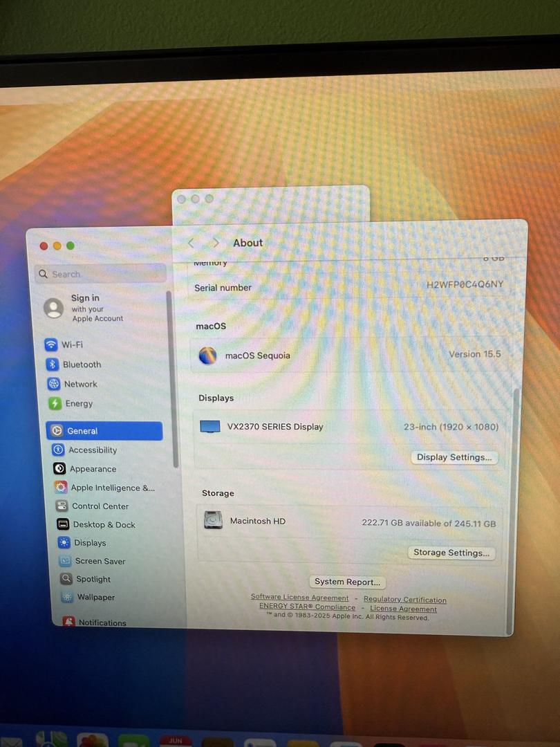Click the Version 15.5 text
The height and width of the screenshot is (747, 560).
475,354
